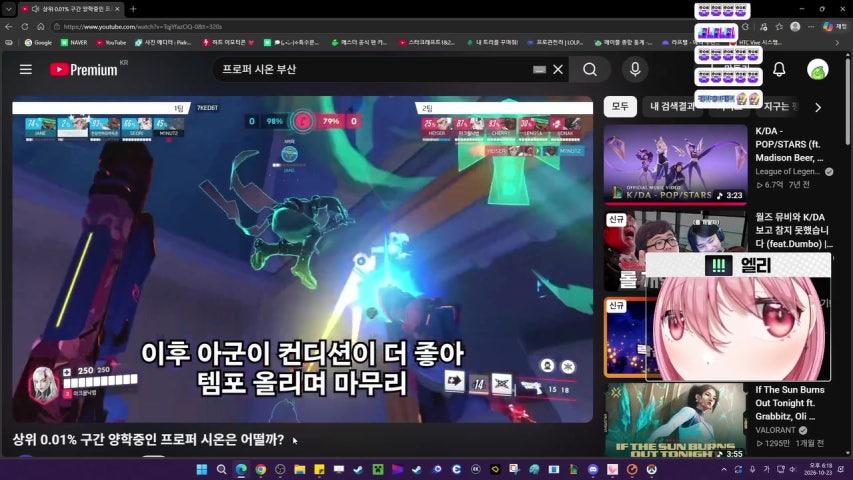Open a new browser tab with plus

coord(133,9)
